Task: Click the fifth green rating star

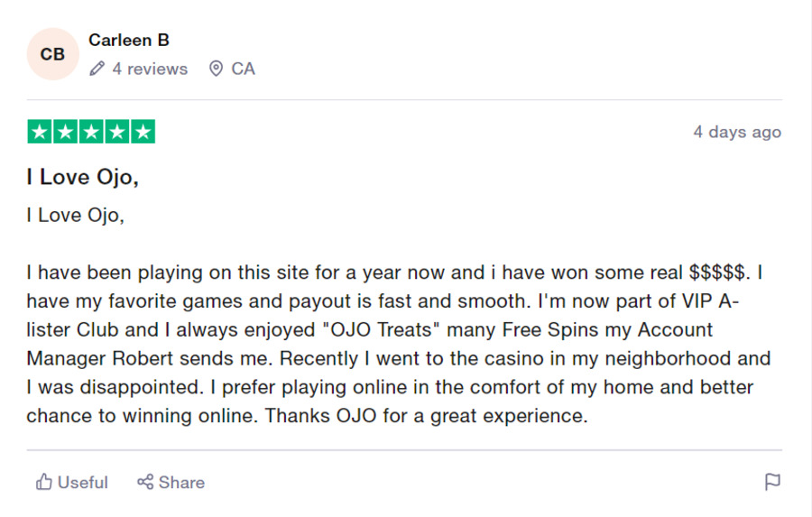Action: pos(143,132)
